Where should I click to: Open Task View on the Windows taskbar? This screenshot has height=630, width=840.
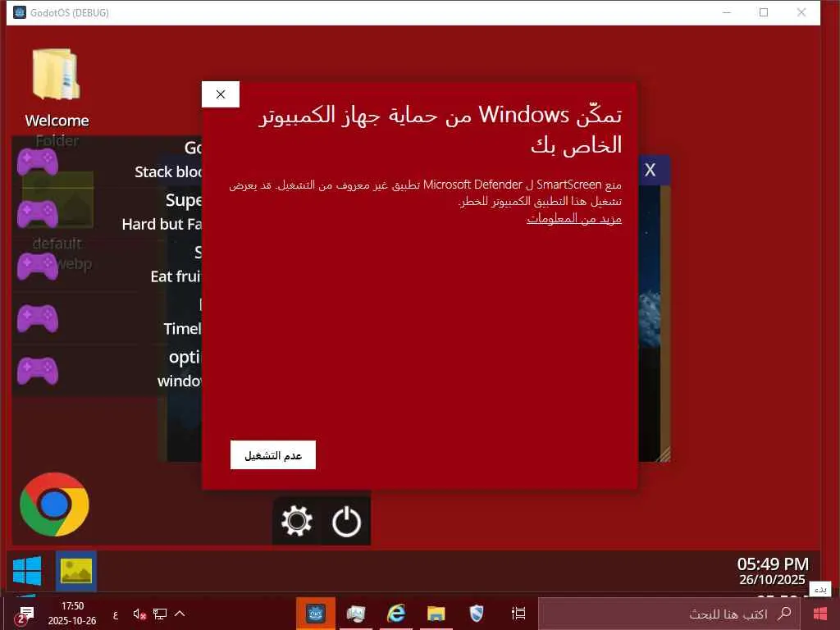(518, 614)
